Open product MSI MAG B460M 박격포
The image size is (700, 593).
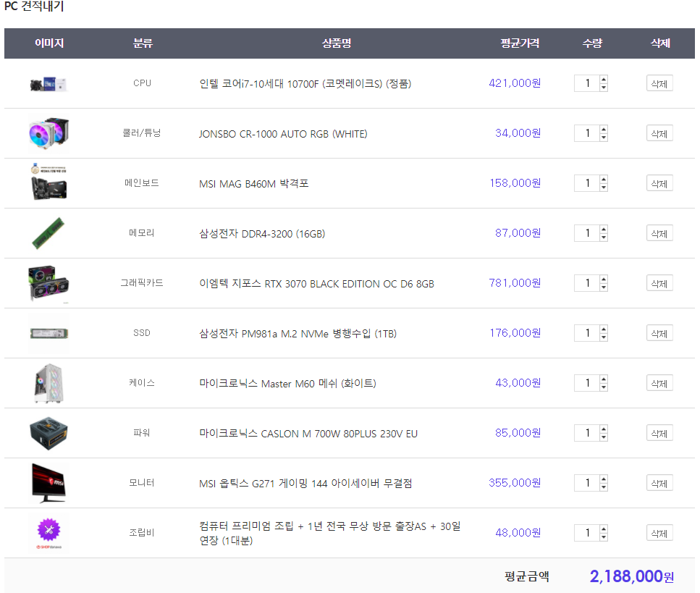click(x=253, y=183)
